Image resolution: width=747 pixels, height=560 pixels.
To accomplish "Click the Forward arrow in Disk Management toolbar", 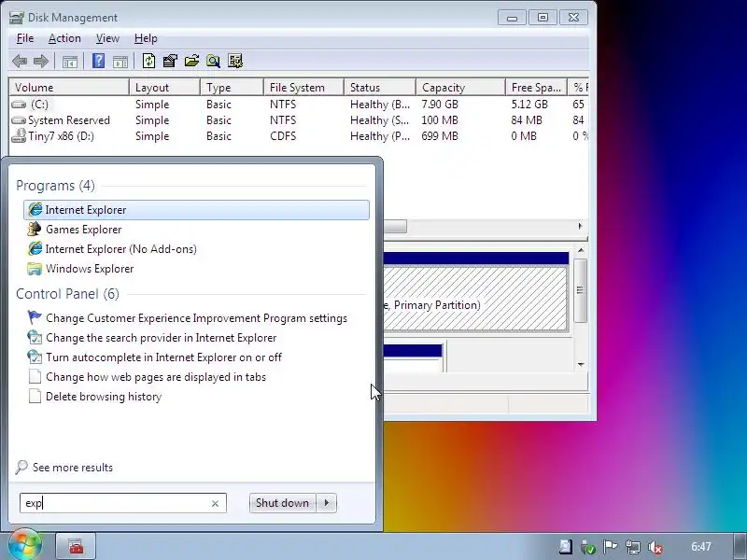I will [x=41, y=61].
